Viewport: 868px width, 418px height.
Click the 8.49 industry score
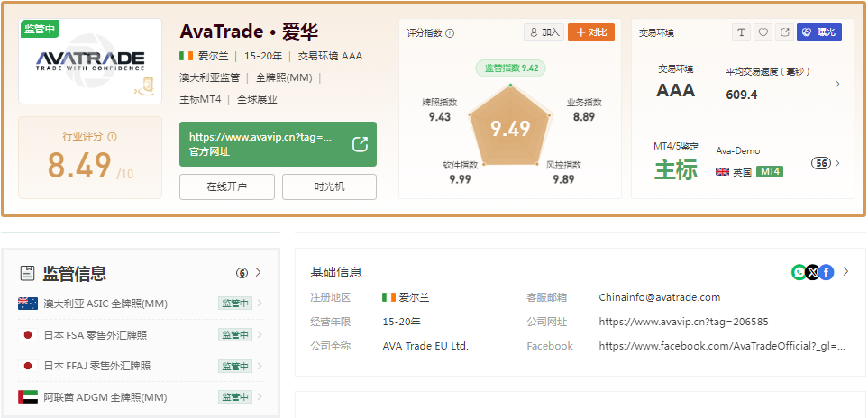point(79,165)
